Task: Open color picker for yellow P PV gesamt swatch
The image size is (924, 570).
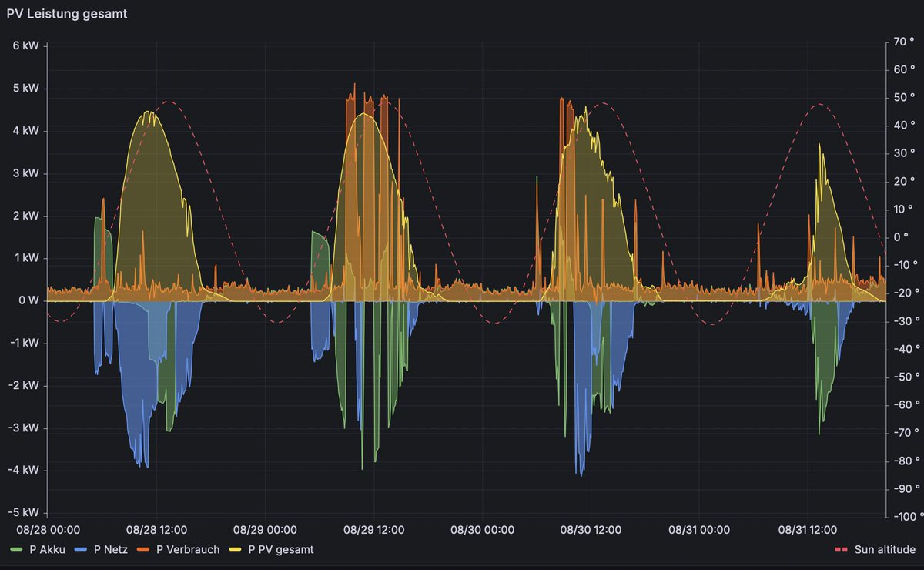Action: [236, 550]
